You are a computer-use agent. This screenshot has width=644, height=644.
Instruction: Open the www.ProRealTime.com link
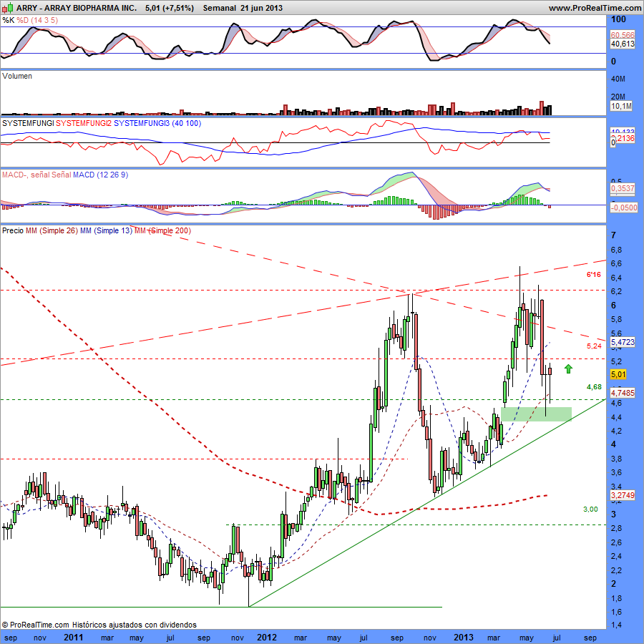point(595,8)
